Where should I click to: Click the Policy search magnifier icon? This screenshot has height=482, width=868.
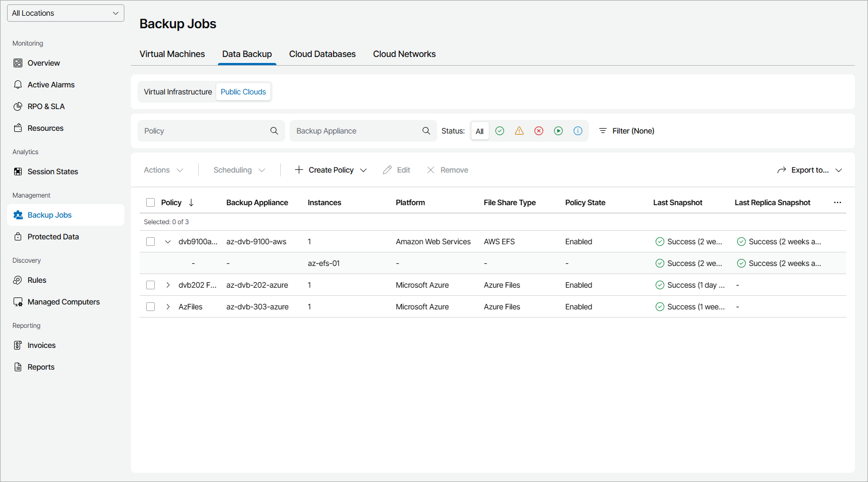point(274,131)
